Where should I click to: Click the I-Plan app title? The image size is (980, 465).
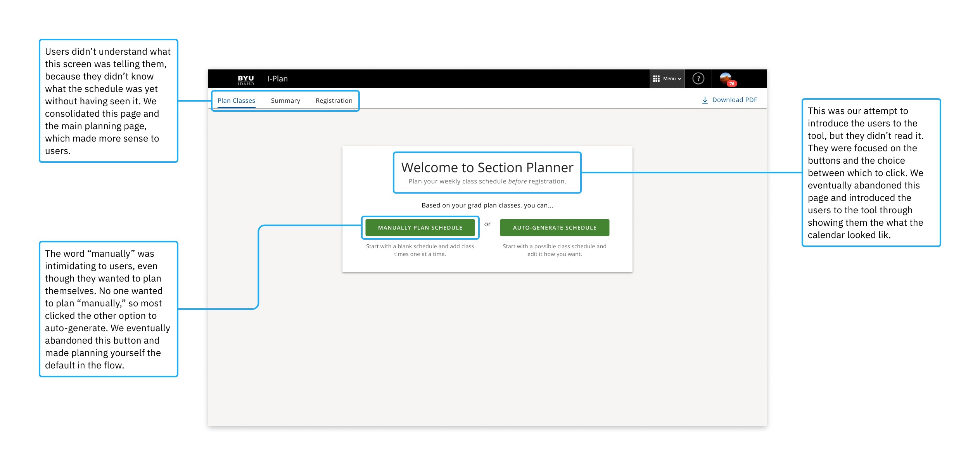pos(278,79)
